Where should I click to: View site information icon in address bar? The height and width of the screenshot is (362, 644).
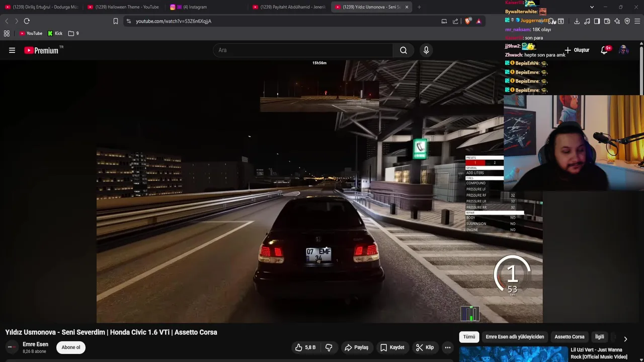pyautogui.click(x=129, y=21)
